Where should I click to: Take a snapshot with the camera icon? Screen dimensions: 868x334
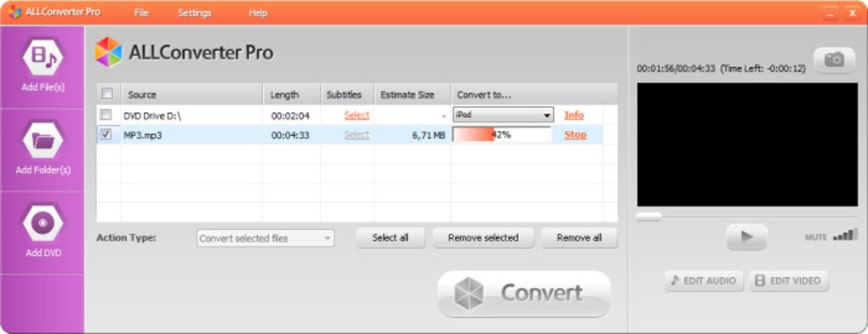coord(834,59)
